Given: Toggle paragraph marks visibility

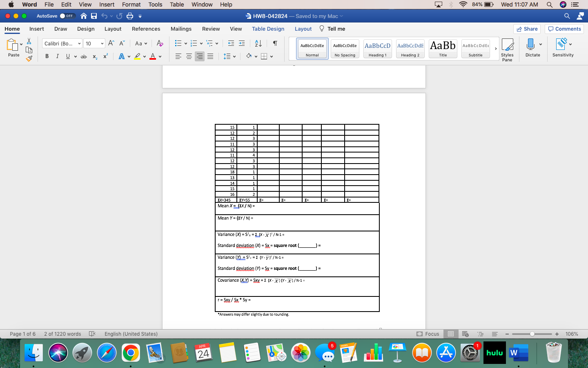Looking at the screenshot, I should (x=274, y=43).
